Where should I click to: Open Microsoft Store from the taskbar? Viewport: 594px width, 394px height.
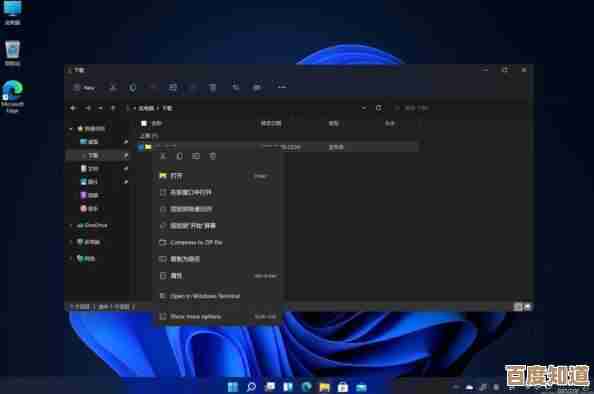(343, 387)
